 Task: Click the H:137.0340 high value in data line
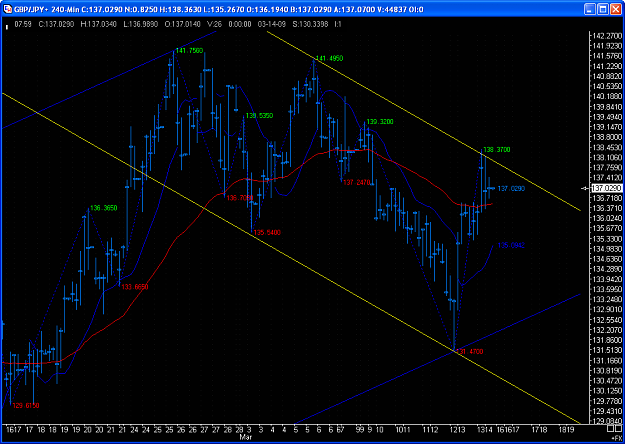pyautogui.click(x=98, y=24)
